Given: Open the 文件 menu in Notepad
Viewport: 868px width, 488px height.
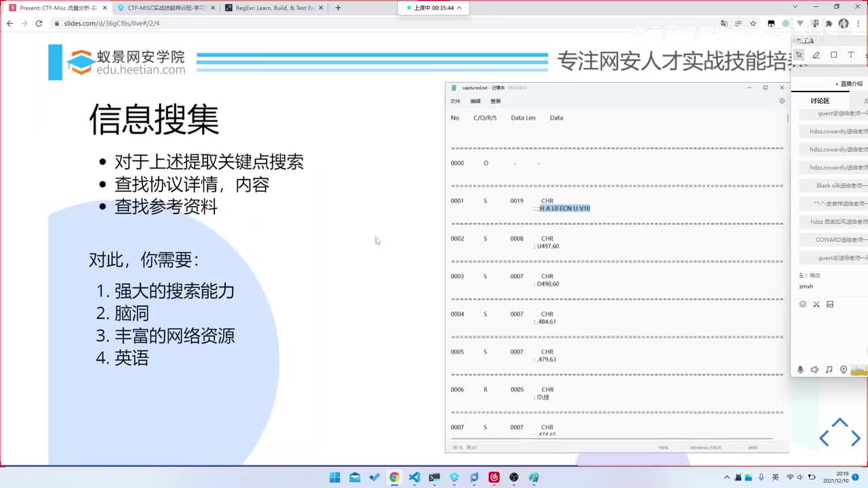Looking at the screenshot, I should 455,101.
